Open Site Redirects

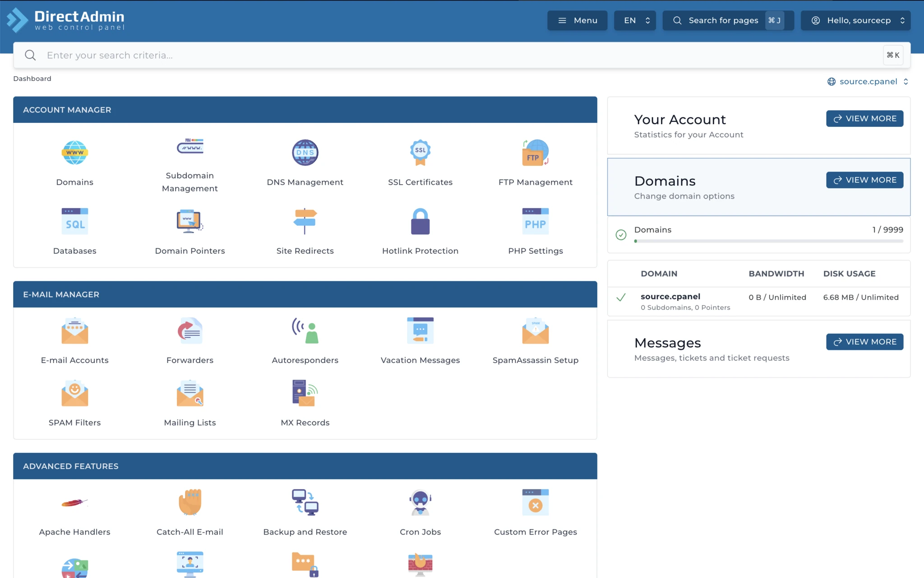click(305, 221)
